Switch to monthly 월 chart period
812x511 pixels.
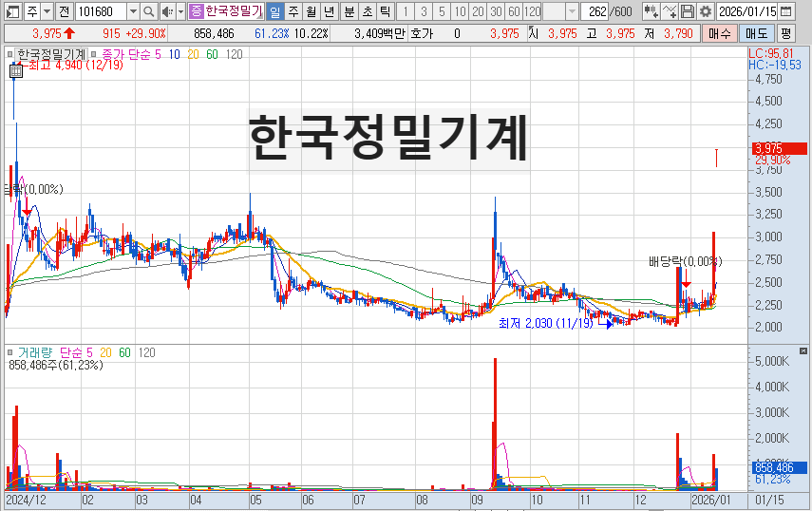point(311,10)
